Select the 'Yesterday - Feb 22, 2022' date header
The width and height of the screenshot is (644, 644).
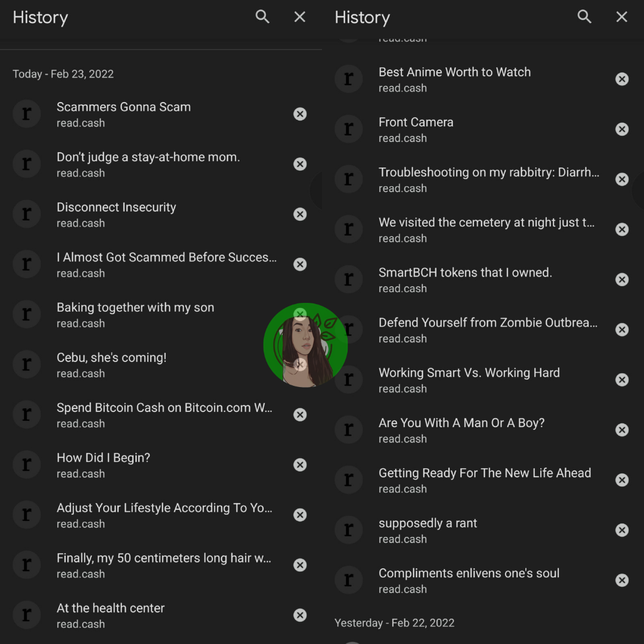click(394, 623)
